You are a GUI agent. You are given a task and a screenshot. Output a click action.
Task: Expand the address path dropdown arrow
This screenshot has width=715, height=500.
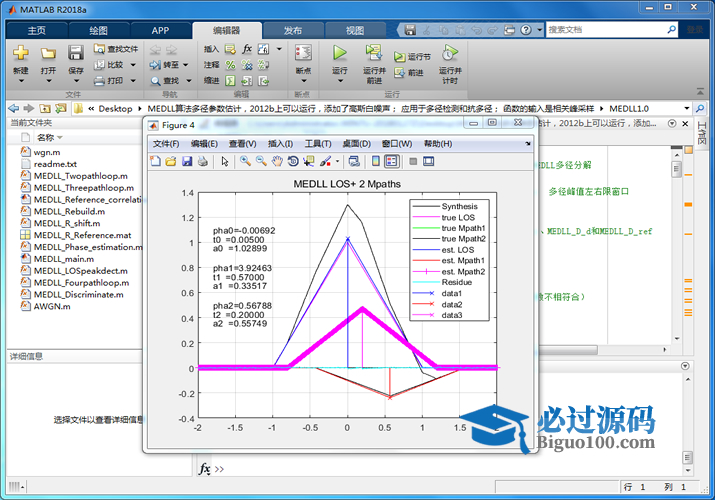[x=687, y=108]
